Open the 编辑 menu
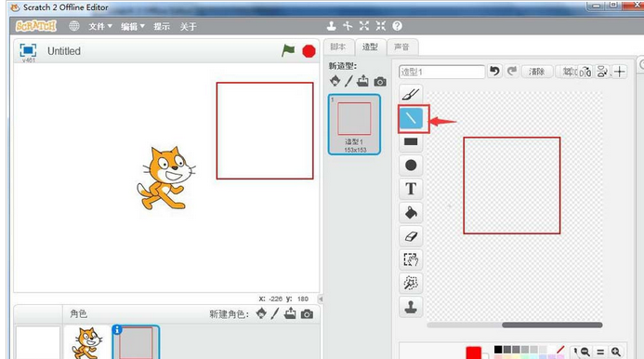Image resolution: width=644 pixels, height=359 pixels. coord(132,26)
